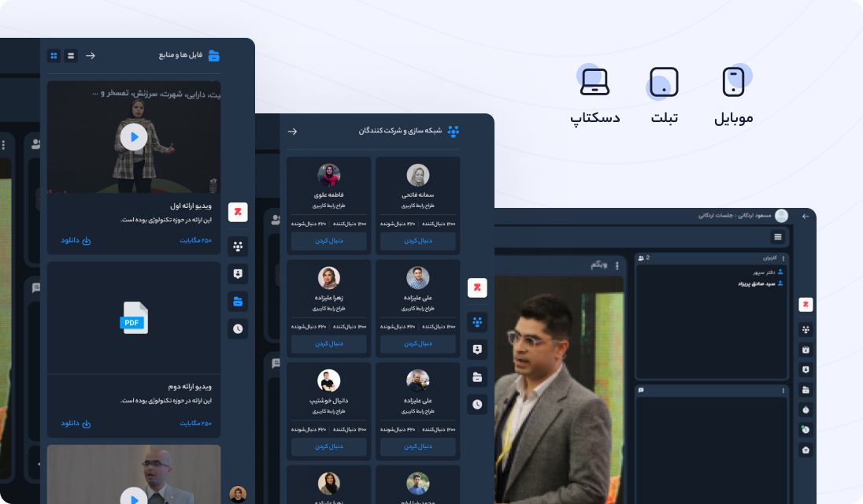Select the موبایل (mobile) device icon
863x504 pixels.
click(733, 82)
